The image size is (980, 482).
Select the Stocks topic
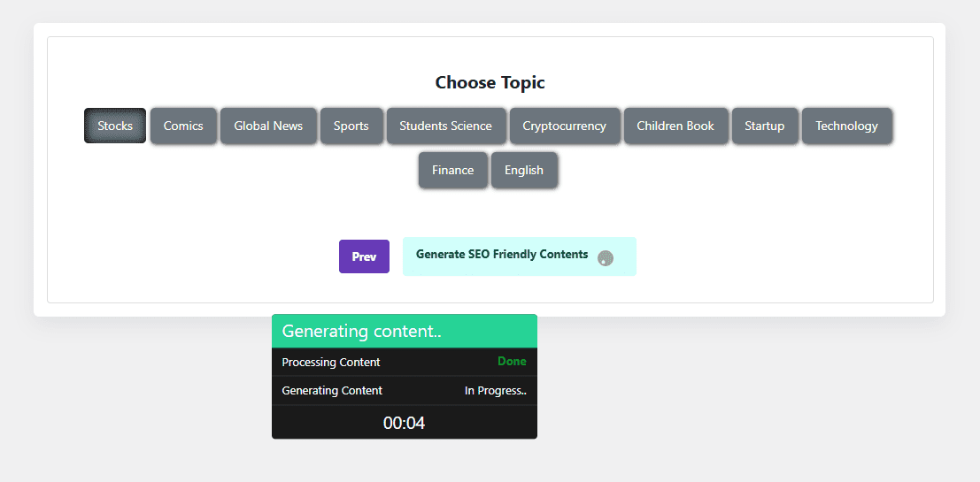115,126
